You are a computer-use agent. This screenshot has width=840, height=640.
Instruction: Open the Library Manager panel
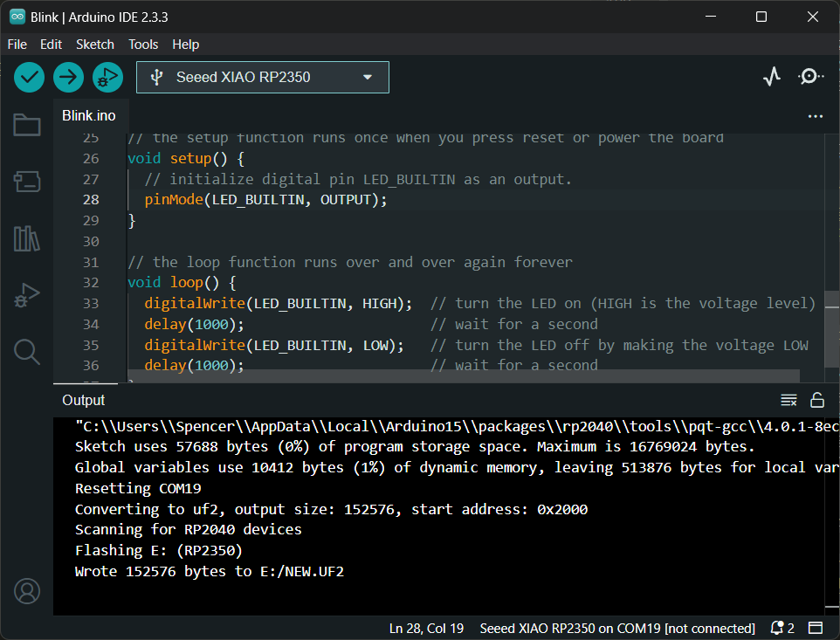pyautogui.click(x=27, y=238)
